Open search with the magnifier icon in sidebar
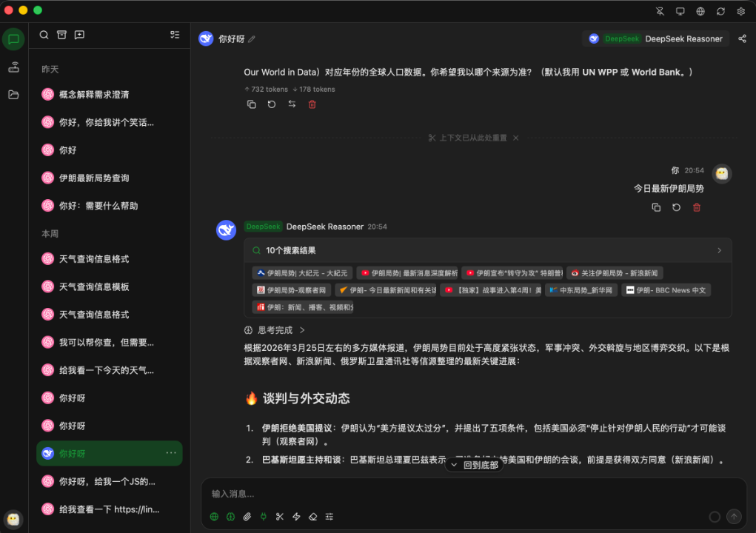The height and width of the screenshot is (533, 756). [x=44, y=34]
